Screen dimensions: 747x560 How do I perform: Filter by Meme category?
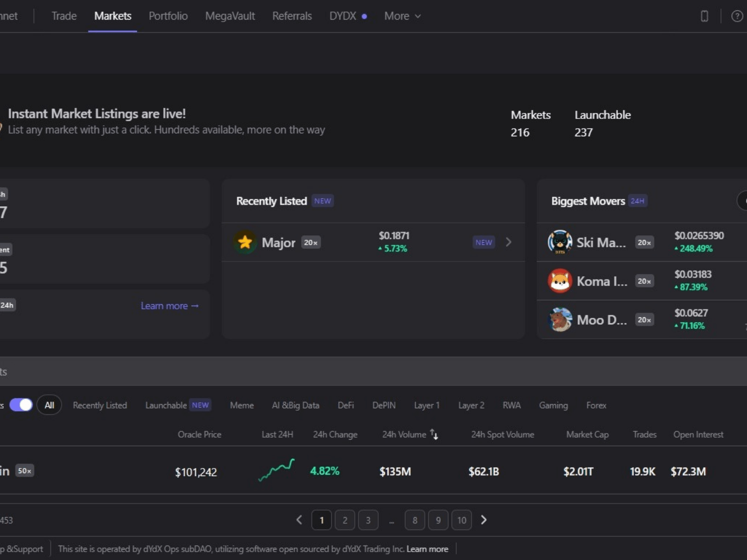point(242,405)
